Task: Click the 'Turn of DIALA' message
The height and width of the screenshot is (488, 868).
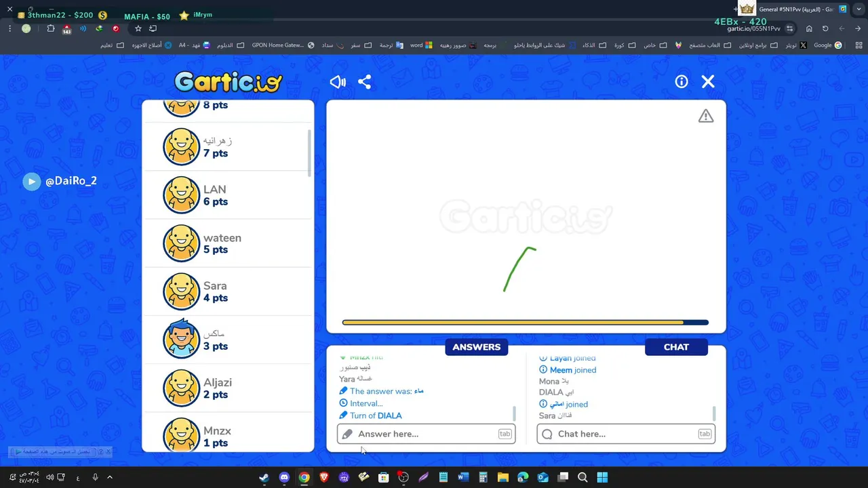Action: 370,415
